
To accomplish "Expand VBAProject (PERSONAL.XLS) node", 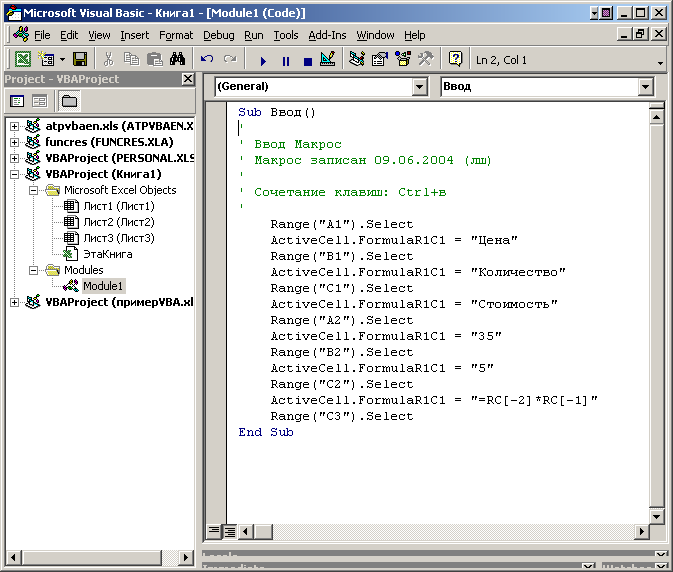I will (14, 158).
